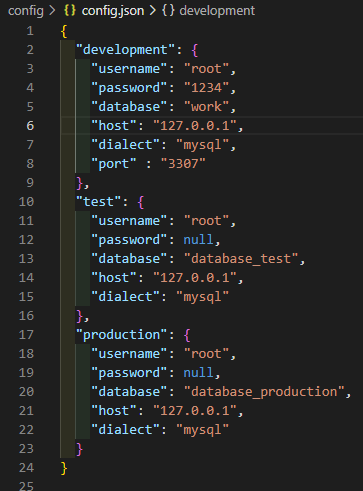Click the "development" key on line 2
This screenshot has height=491, width=363.
tap(125, 50)
